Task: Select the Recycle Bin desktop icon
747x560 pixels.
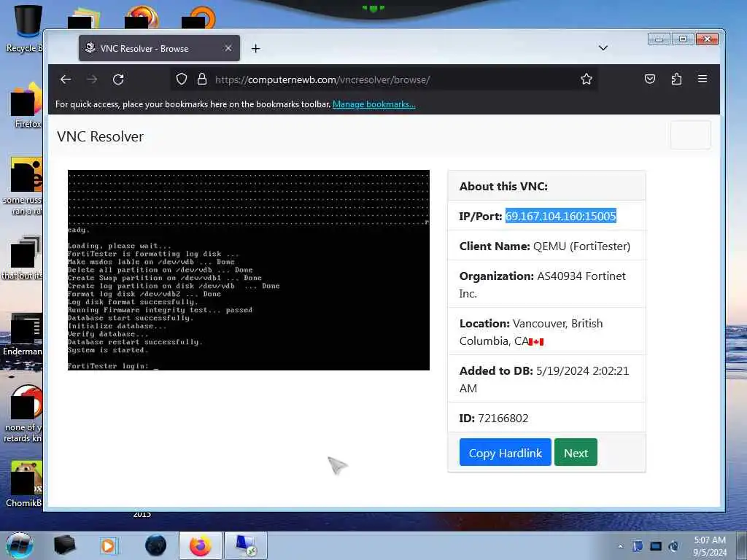Action: pyautogui.click(x=24, y=29)
